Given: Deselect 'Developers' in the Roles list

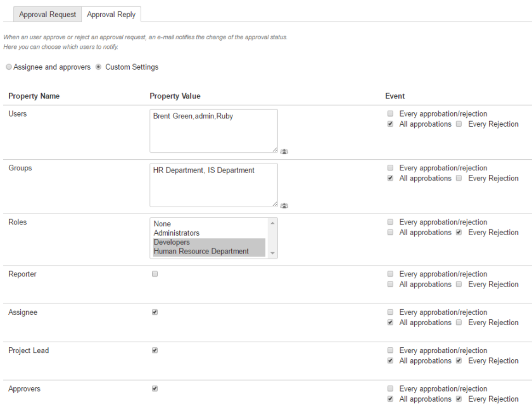Looking at the screenshot, I should (171, 242).
